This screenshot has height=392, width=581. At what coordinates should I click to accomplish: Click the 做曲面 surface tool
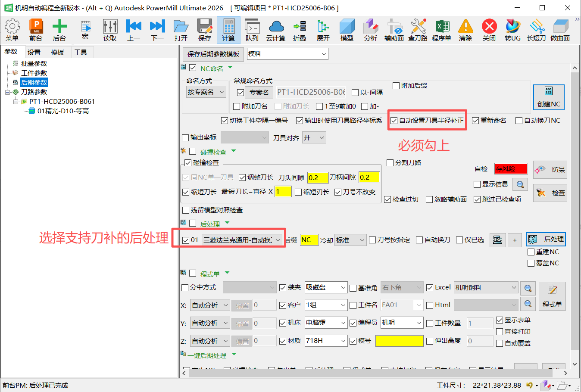[x=560, y=30]
